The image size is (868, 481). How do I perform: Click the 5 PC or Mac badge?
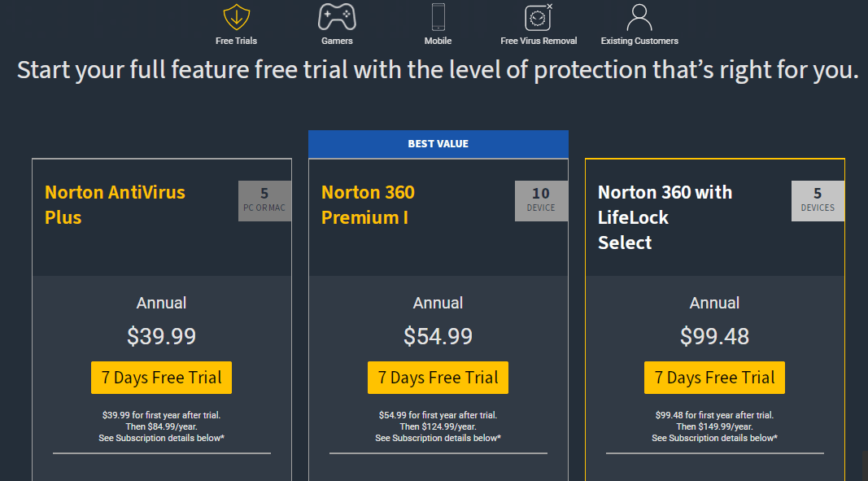[264, 200]
